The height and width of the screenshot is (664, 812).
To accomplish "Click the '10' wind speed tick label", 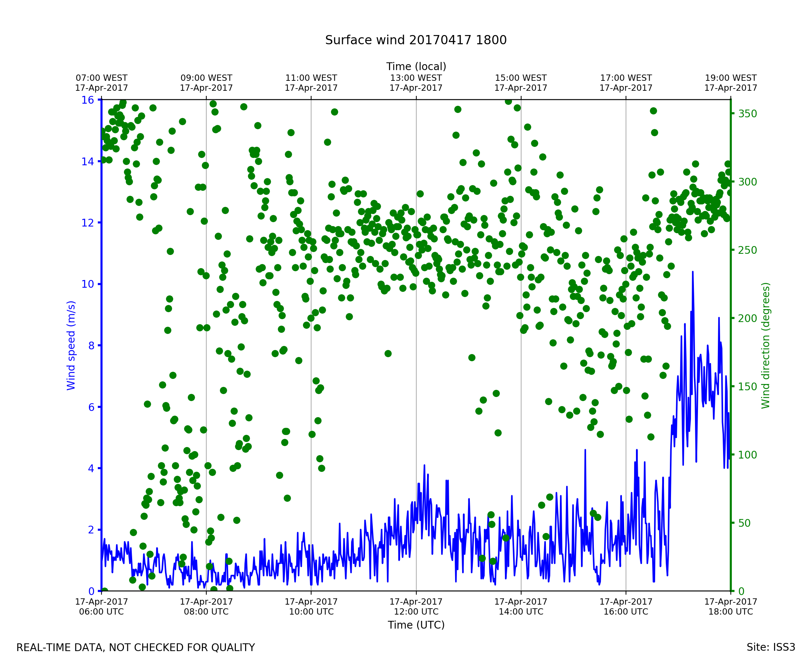I will pyautogui.click(x=87, y=284).
